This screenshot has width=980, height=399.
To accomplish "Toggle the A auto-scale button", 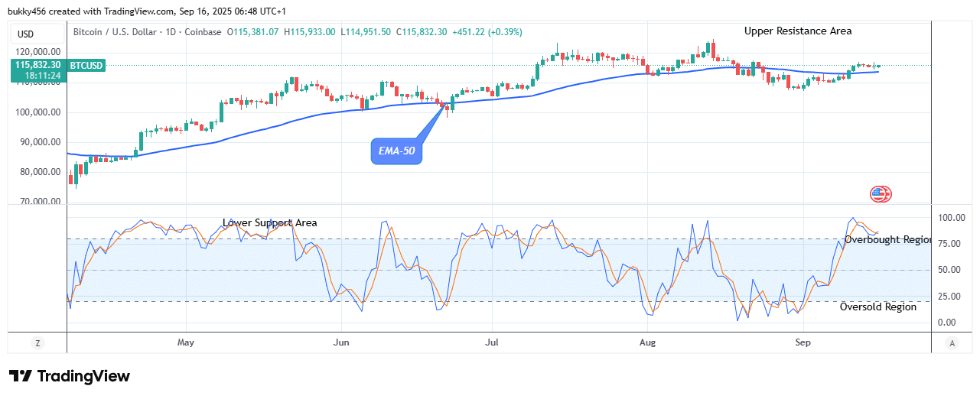I will pos(951,343).
